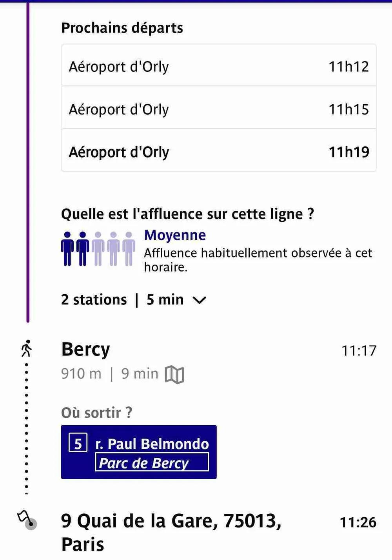Tap the 910 m walking distance text
The width and height of the screenshot is (392, 560).
81,374
